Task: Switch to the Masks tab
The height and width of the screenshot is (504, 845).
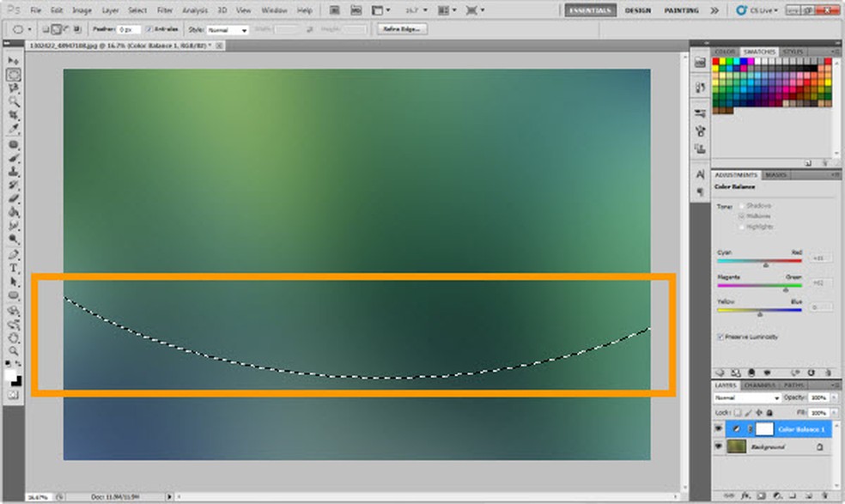Action: point(775,174)
